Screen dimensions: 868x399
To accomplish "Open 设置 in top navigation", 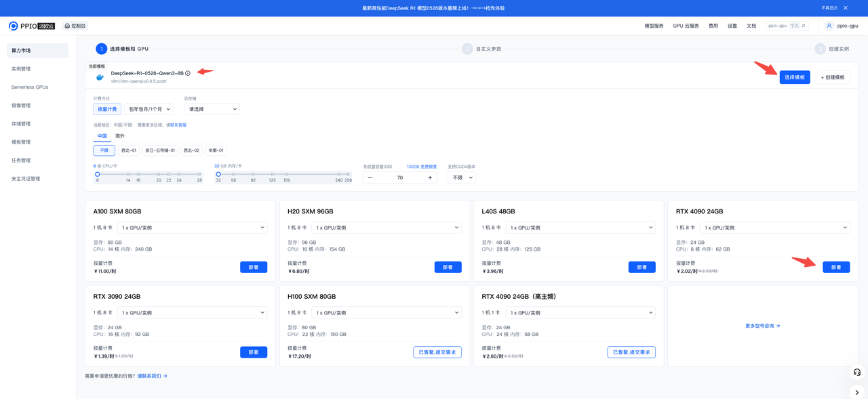I will point(732,26).
